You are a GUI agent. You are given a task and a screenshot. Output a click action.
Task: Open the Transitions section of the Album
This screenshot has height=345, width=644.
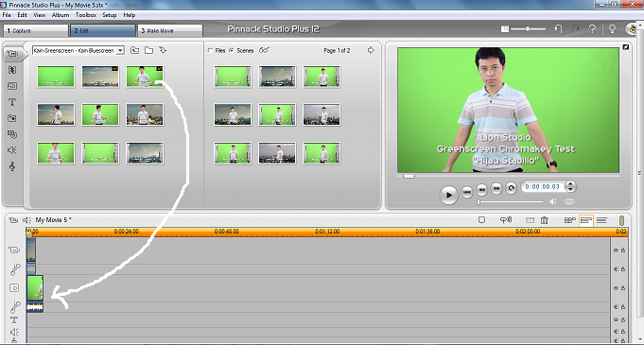(x=12, y=70)
